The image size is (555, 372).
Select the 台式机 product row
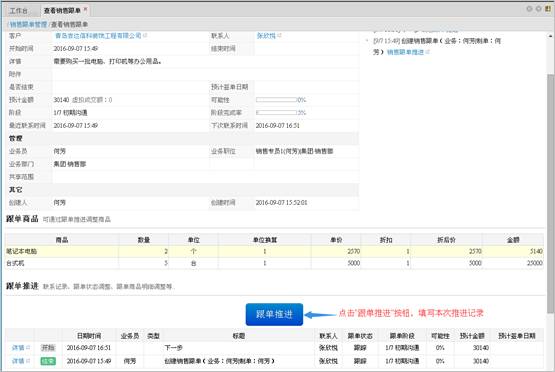coord(274,263)
